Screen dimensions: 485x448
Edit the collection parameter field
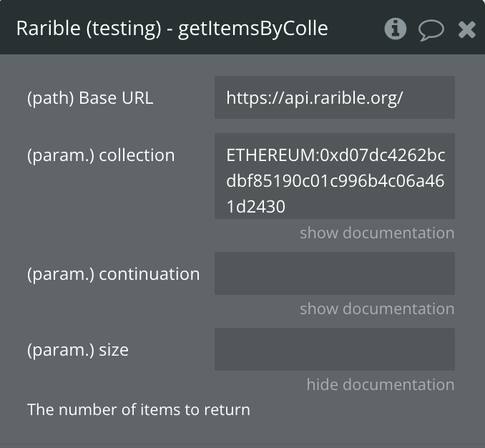335,176
